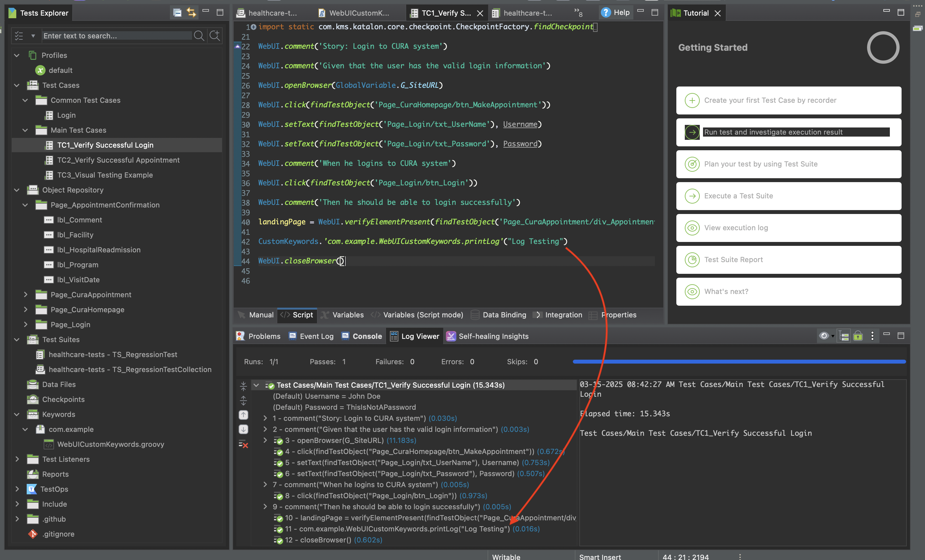Click Execute a Test Suite tutorial step
The image size is (925, 560).
[x=788, y=196]
